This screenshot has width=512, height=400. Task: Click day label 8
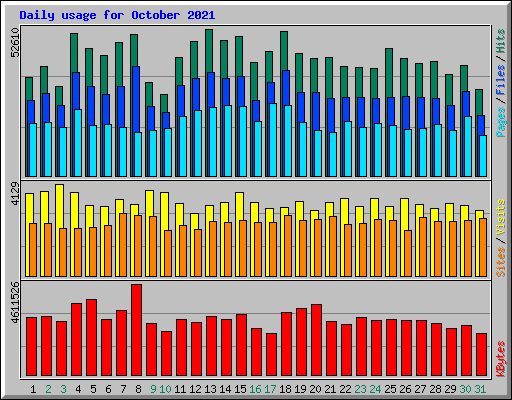point(138,389)
